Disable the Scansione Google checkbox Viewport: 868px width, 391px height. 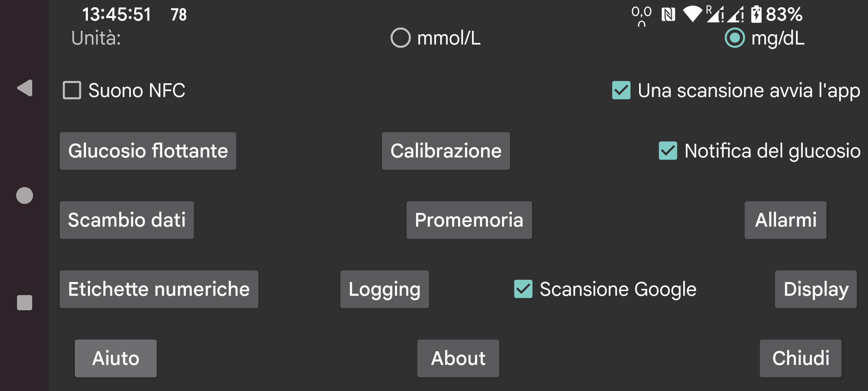523,289
